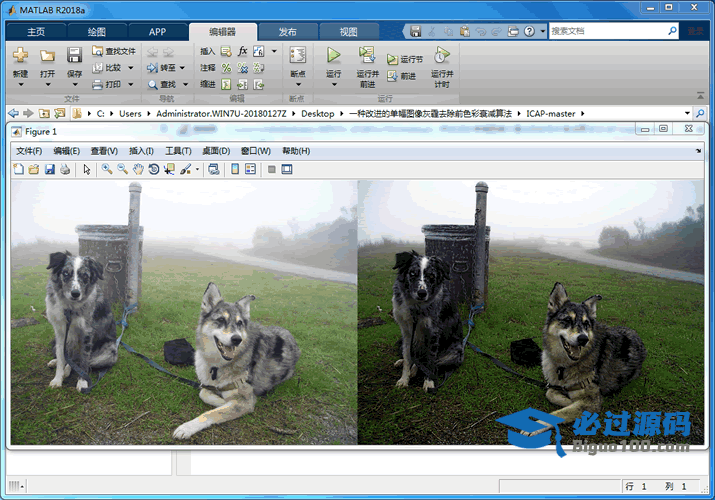This screenshot has height=500, width=715.
Task: Click the save figure floppy icon
Action: click(50, 170)
